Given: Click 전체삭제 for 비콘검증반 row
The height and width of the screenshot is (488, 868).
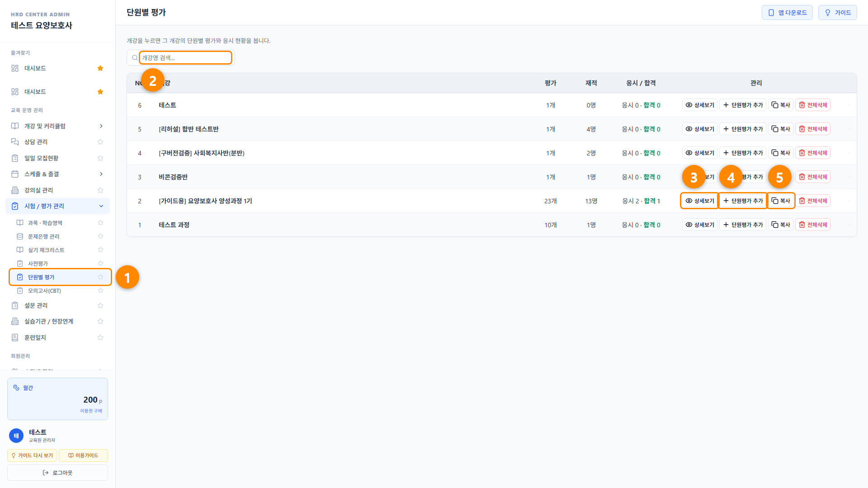Looking at the screenshot, I should 812,177.
